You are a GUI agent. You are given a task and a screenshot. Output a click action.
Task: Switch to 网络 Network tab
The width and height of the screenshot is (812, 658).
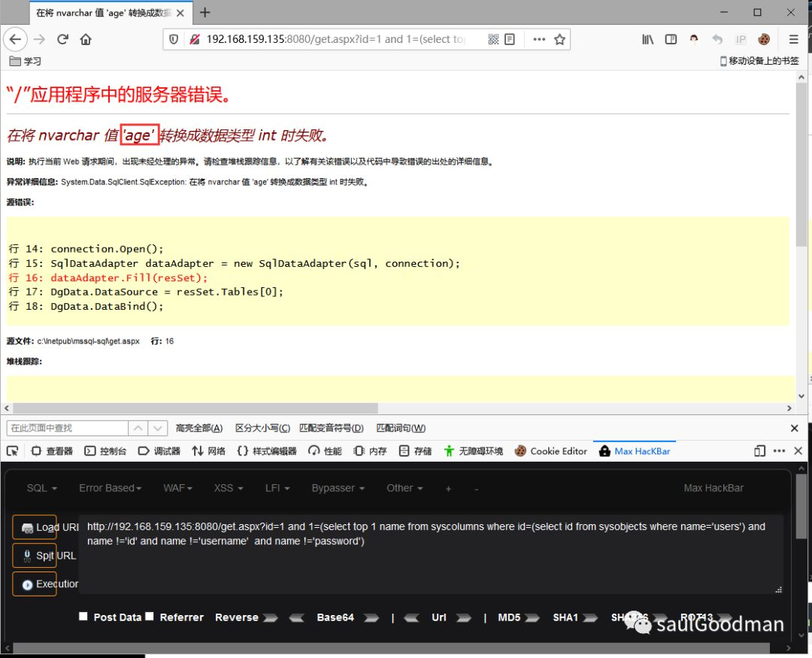pos(208,451)
